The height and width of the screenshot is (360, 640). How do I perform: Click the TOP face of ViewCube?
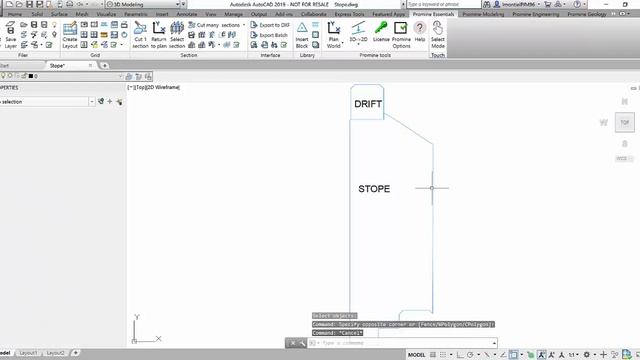tap(624, 122)
